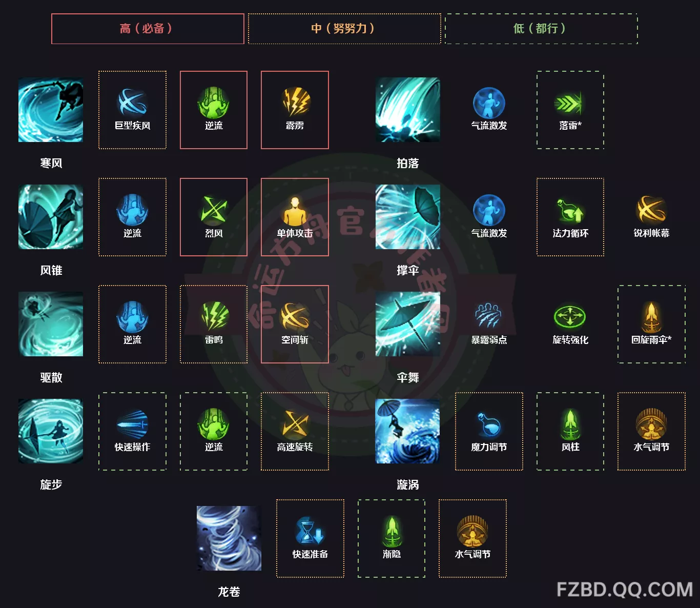
Task: Select the 魔力调节 flask rune
Action: tap(489, 424)
